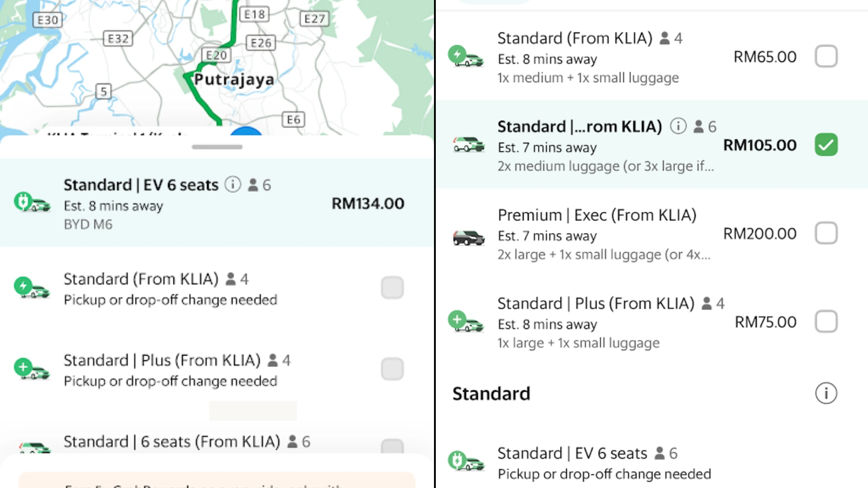Tap black Premium Exec car icon
Screen dimensions: 868x488
468,237
